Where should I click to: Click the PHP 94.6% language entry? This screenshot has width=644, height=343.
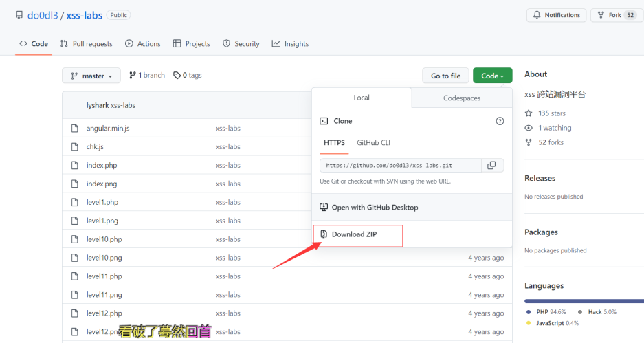coord(546,312)
